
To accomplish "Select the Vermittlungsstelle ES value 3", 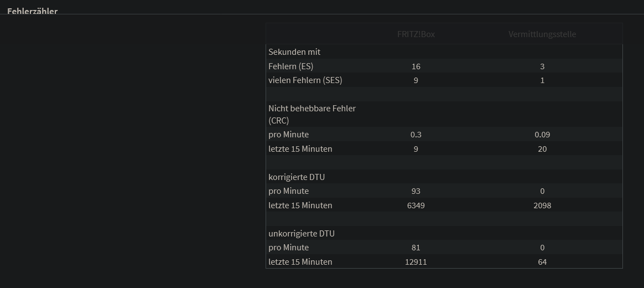I will 542,66.
